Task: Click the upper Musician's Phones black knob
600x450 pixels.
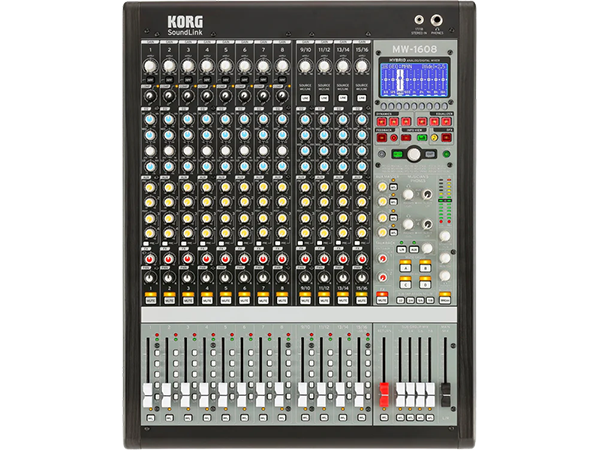Action: (427, 194)
